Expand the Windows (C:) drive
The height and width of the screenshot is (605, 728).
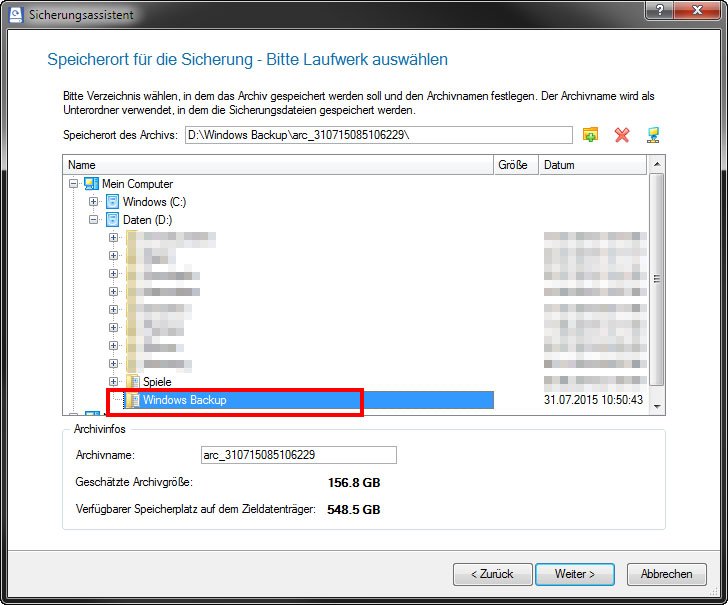pyautogui.click(x=94, y=202)
